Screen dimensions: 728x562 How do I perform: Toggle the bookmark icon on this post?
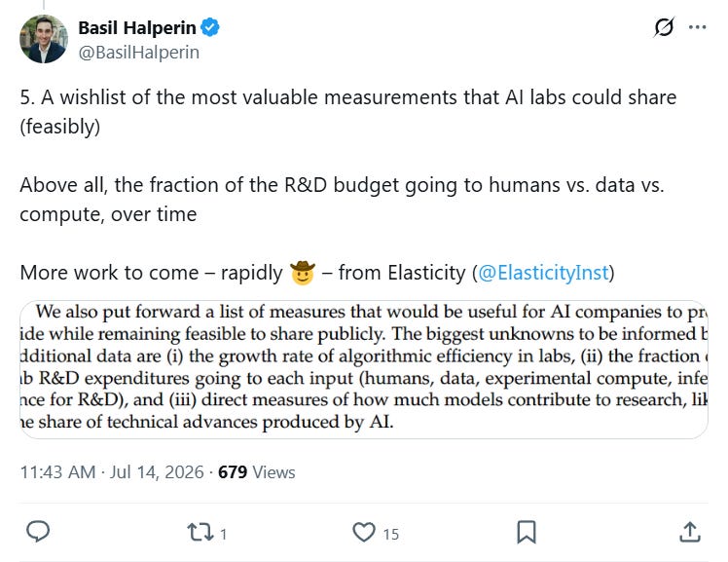527,532
